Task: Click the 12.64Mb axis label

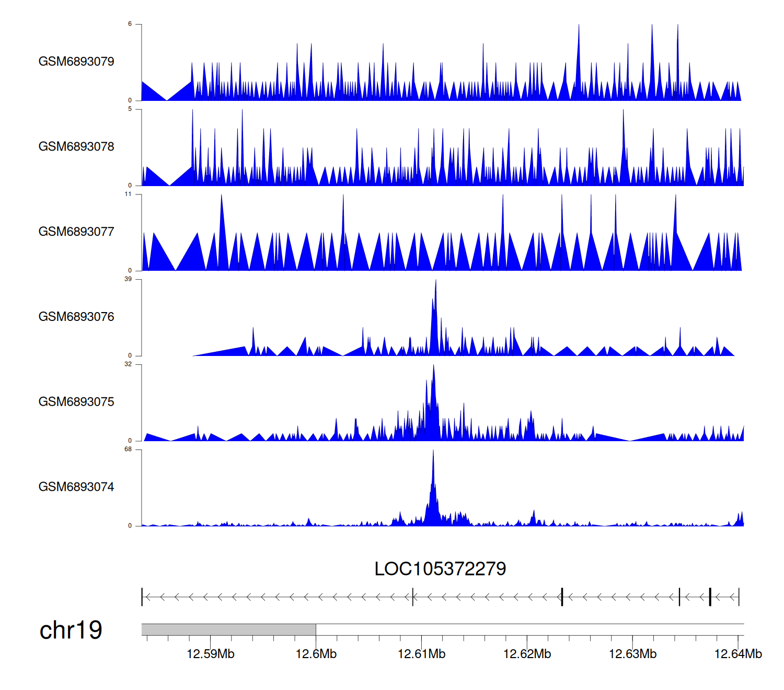Action: pyautogui.click(x=738, y=654)
